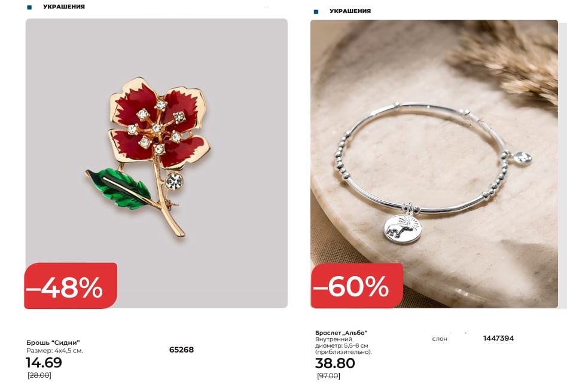Select product code 65268
This screenshot has width=567, height=392.
pyautogui.click(x=182, y=350)
